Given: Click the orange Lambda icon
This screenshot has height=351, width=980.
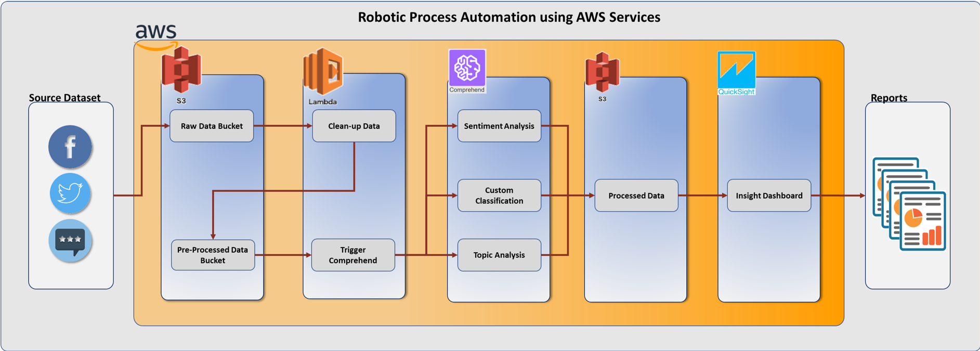Looking at the screenshot, I should 323,72.
